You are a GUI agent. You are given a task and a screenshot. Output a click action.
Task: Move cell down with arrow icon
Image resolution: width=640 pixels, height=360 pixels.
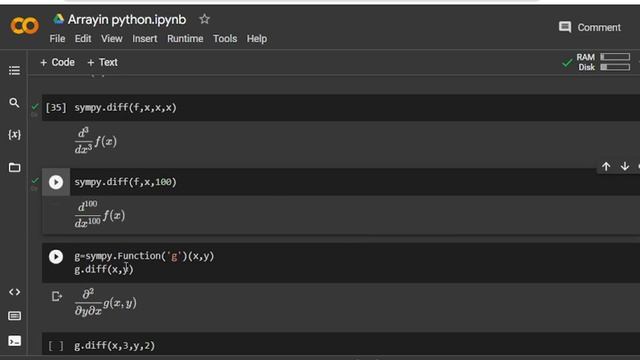(x=624, y=167)
